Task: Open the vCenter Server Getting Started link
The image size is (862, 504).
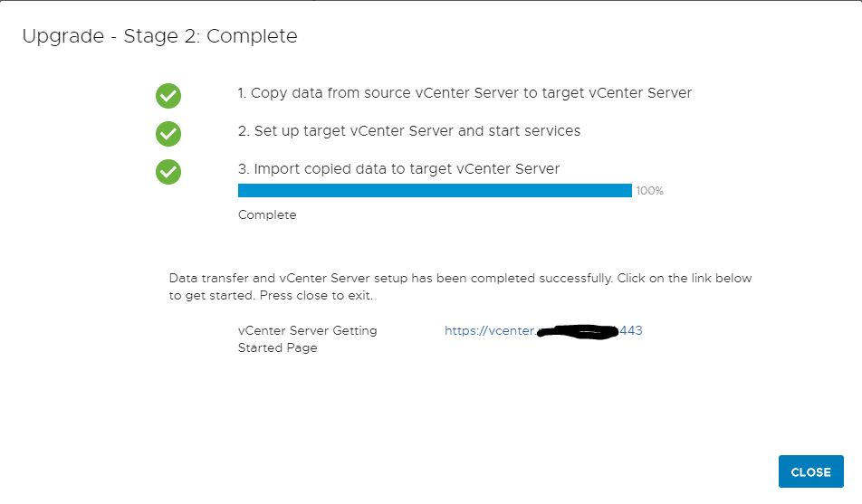Action: tap(543, 331)
